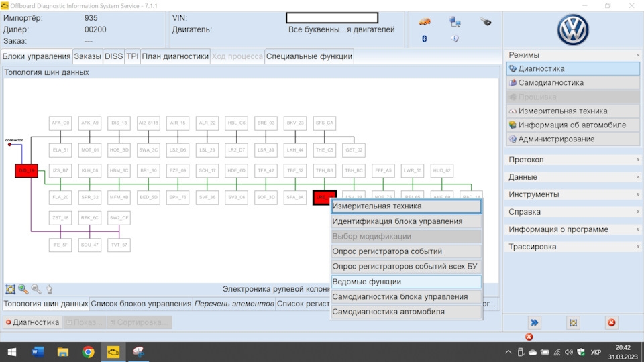Select Измерительная техника mode in Режимы panel
This screenshot has height=362, width=644.
click(573, 111)
